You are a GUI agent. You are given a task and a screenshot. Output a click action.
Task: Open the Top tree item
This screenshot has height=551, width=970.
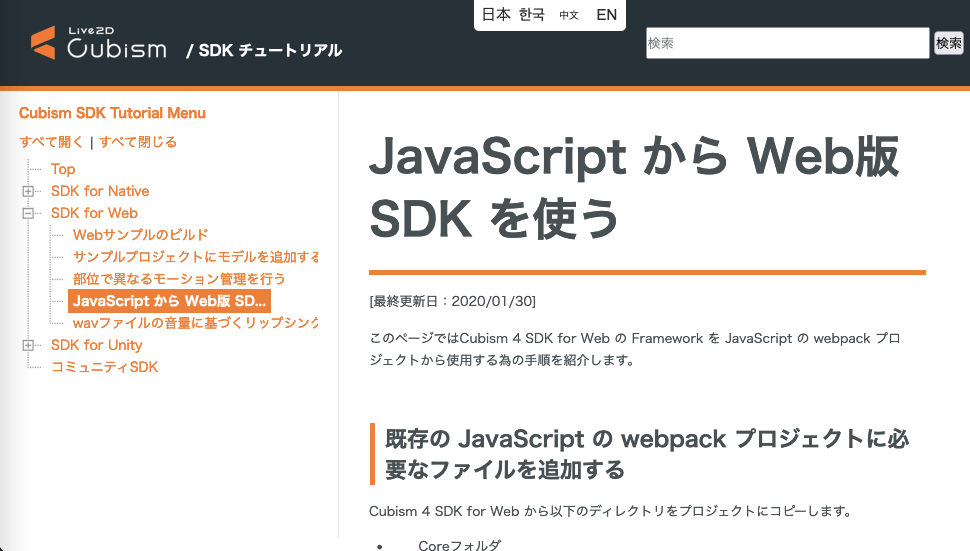(x=63, y=169)
